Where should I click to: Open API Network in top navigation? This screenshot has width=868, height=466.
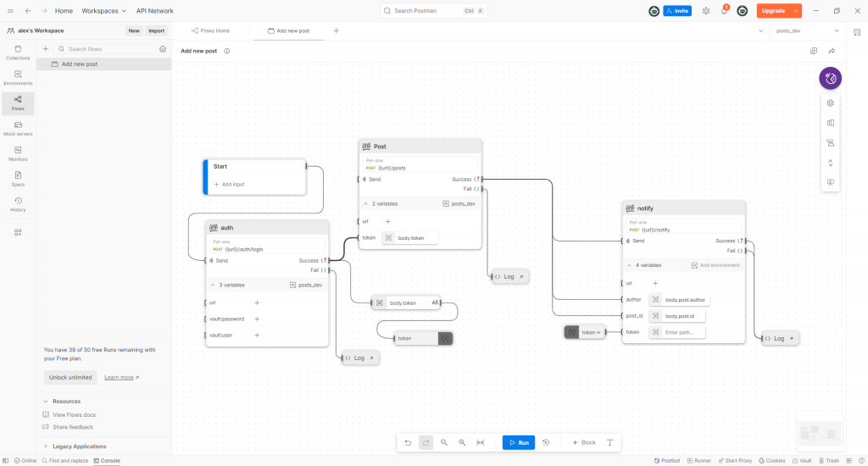(x=155, y=10)
